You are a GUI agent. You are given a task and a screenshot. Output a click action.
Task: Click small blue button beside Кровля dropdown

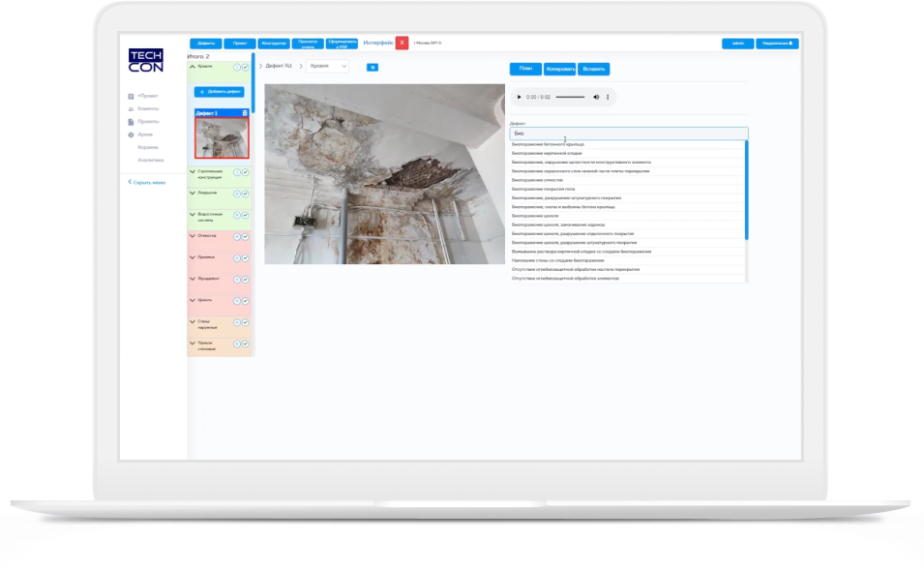pyautogui.click(x=373, y=67)
